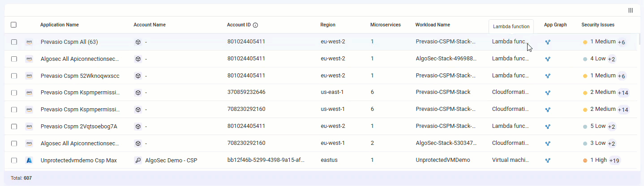The height and width of the screenshot is (186, 644).
Task: Expand +19 issues badge beside 1 High
Action: click(614, 161)
